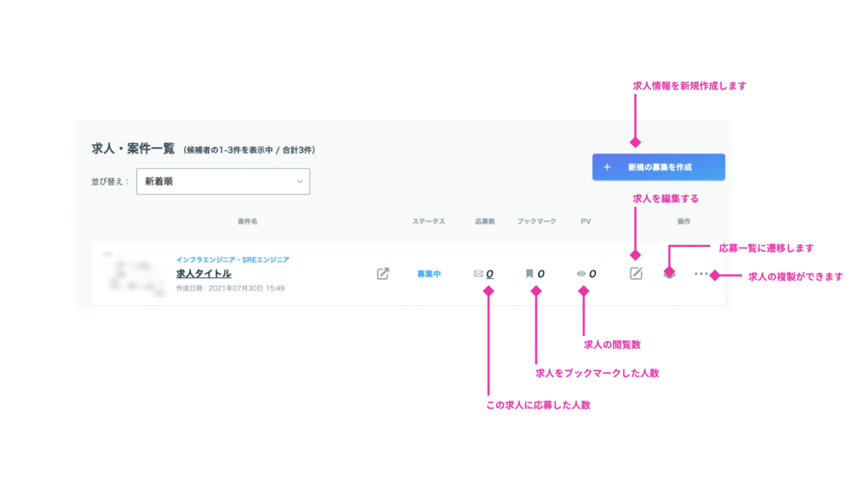Click the ブックマーク column header

coord(536,221)
